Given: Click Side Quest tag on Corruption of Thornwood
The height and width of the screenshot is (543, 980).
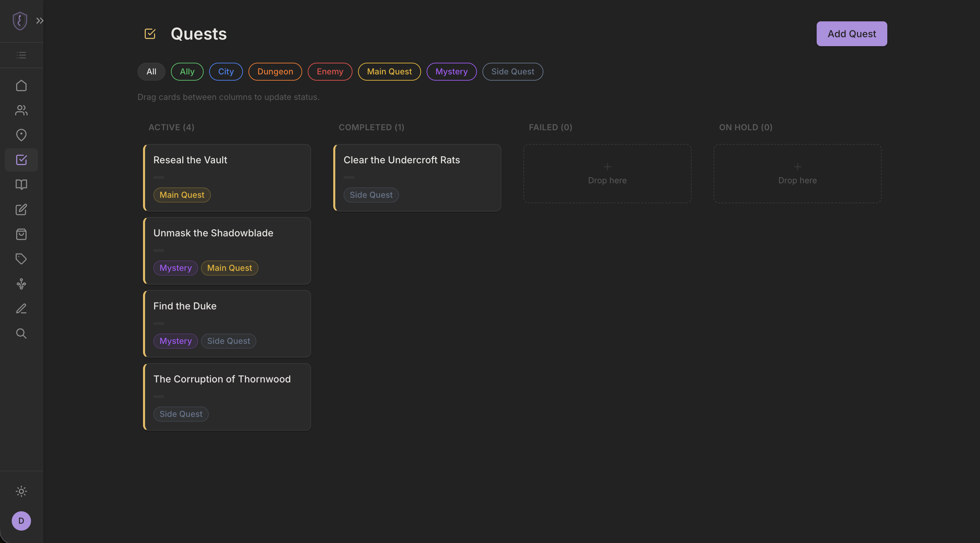Looking at the screenshot, I should tap(181, 414).
